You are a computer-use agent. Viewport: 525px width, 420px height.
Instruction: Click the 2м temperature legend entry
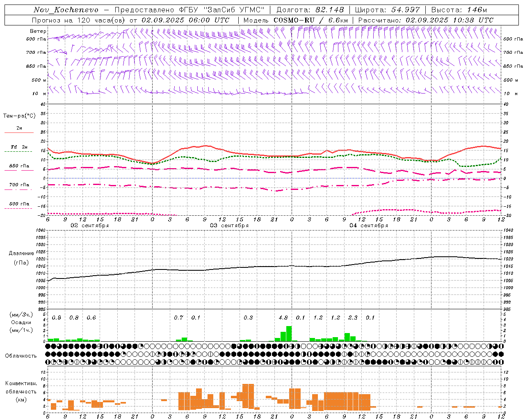[19, 128]
